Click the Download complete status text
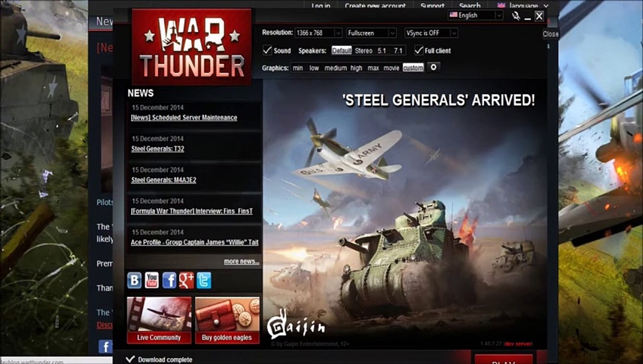This screenshot has width=643, height=364. (165, 359)
